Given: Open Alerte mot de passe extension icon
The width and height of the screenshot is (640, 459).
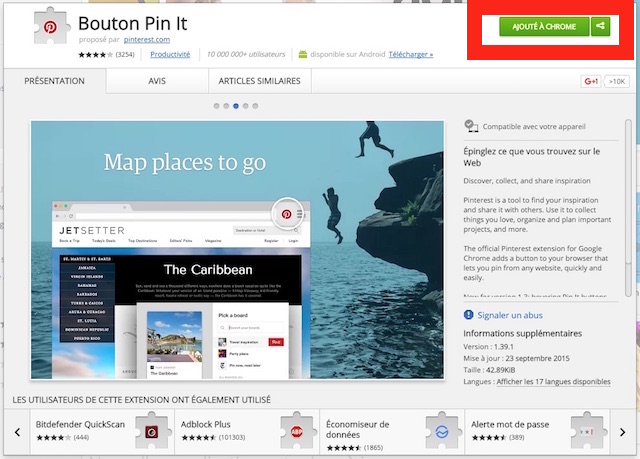Looking at the screenshot, I should pos(587,431).
